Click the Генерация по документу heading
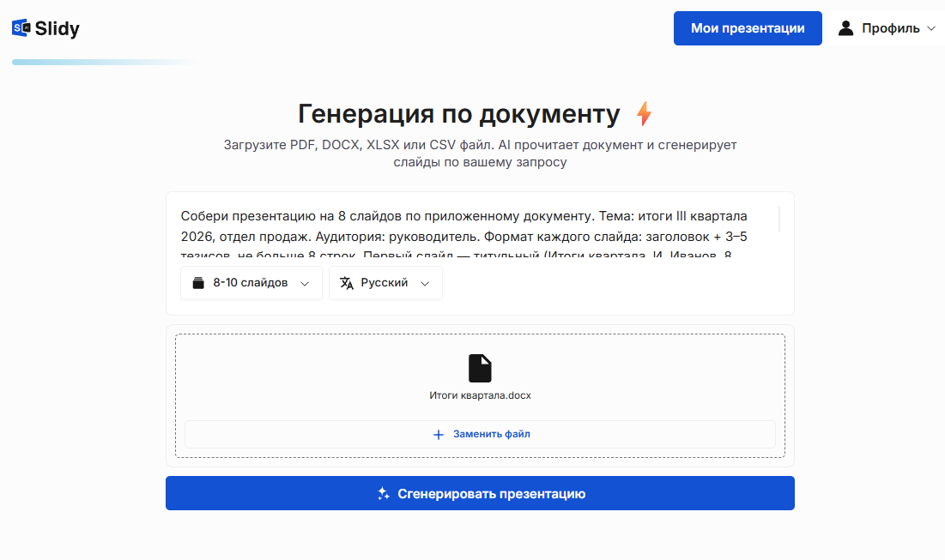Image resolution: width=945 pixels, height=560 pixels. pyautogui.click(x=459, y=114)
